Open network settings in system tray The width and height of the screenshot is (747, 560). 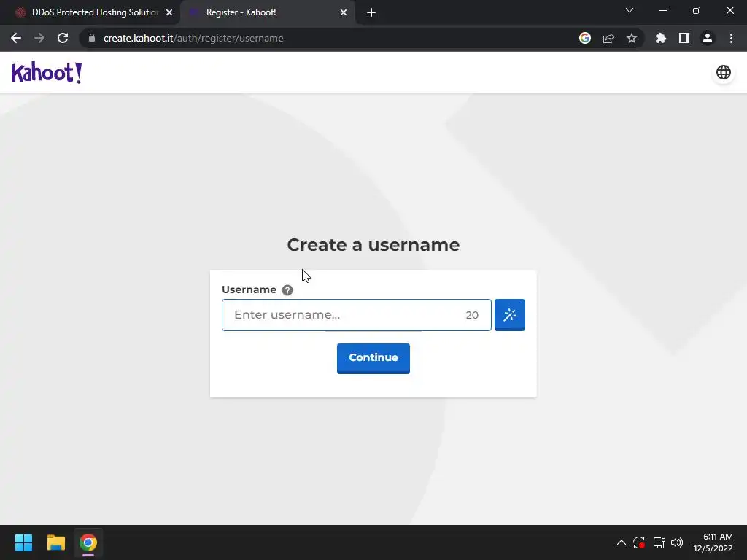[x=659, y=542]
